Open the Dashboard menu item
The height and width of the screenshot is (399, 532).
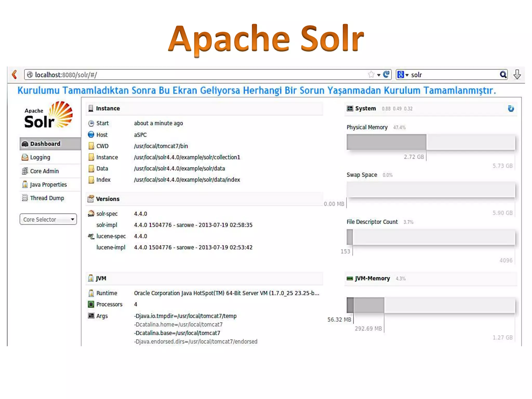coord(45,144)
